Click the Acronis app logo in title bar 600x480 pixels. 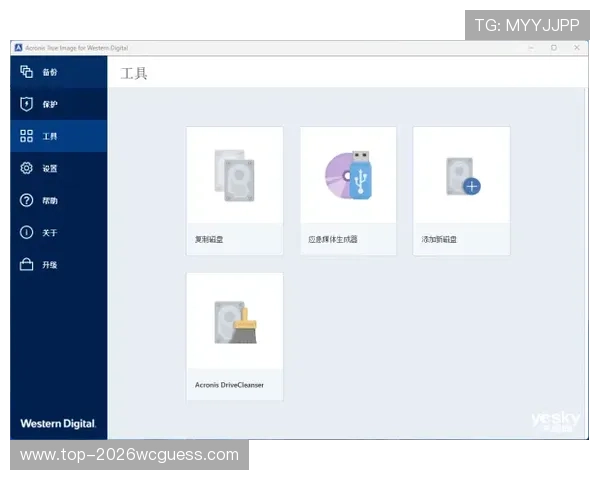tap(18, 48)
